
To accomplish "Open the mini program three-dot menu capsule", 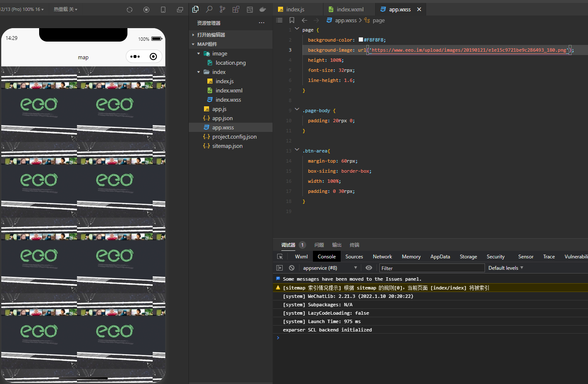I will coord(135,57).
